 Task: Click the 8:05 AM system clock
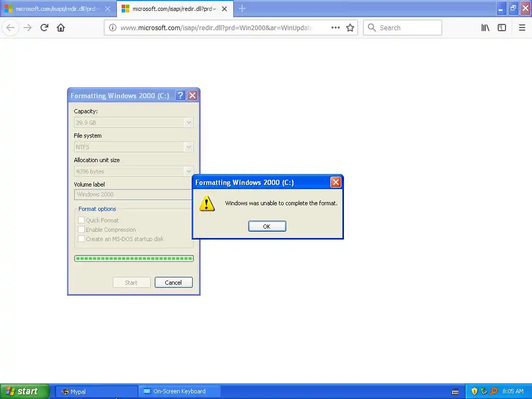click(x=513, y=391)
